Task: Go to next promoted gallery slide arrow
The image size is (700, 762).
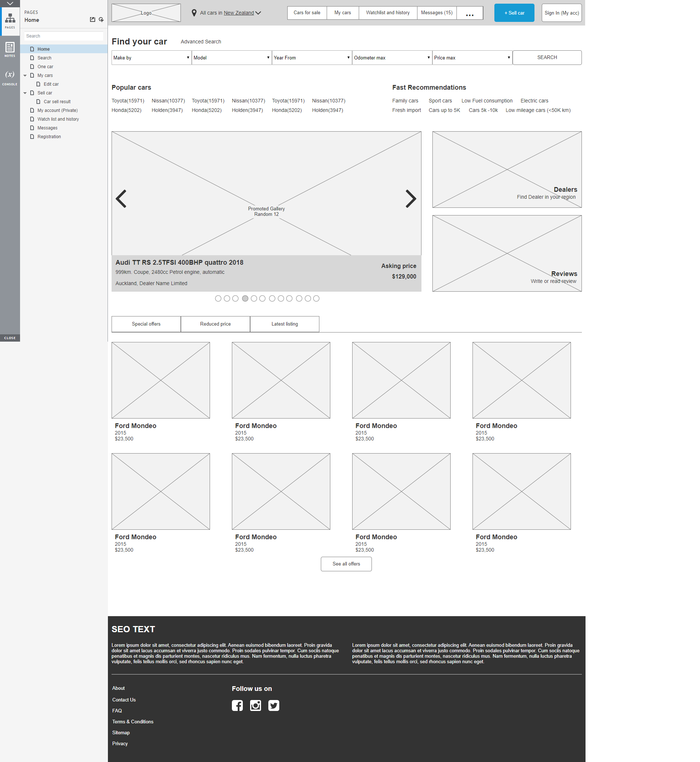Action: click(411, 199)
